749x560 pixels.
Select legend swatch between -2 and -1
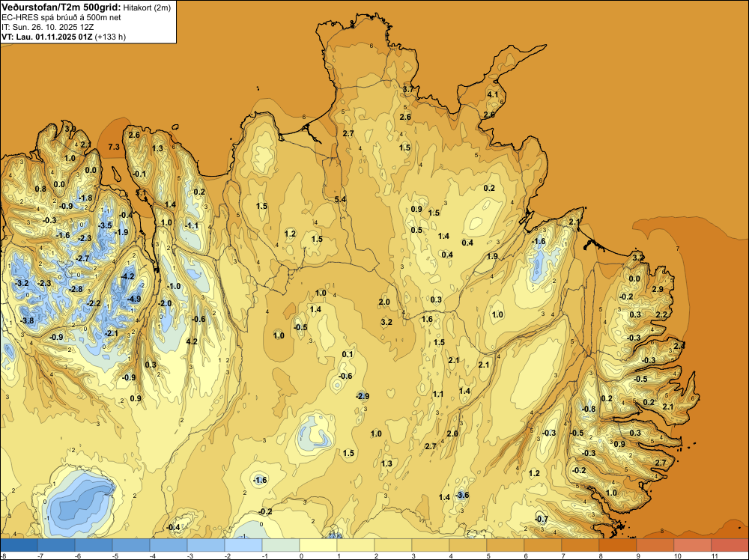(x=243, y=545)
